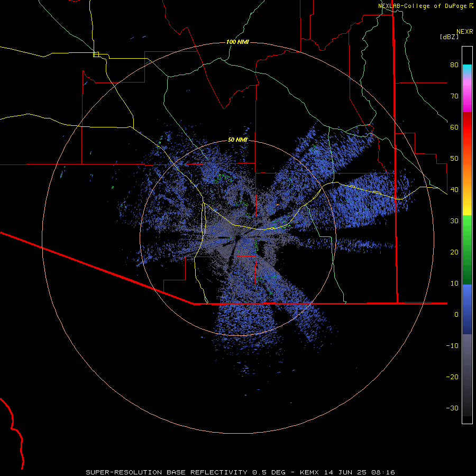This screenshot has height=476, width=476.
Task: Click the 14 JUN 25 08:16 timestamp
Action: pyautogui.click(x=360, y=472)
